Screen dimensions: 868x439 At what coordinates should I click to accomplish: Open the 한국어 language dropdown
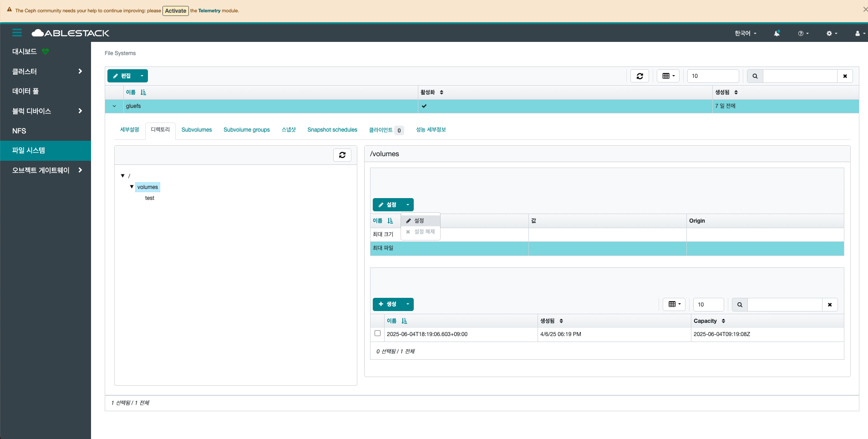tap(745, 33)
